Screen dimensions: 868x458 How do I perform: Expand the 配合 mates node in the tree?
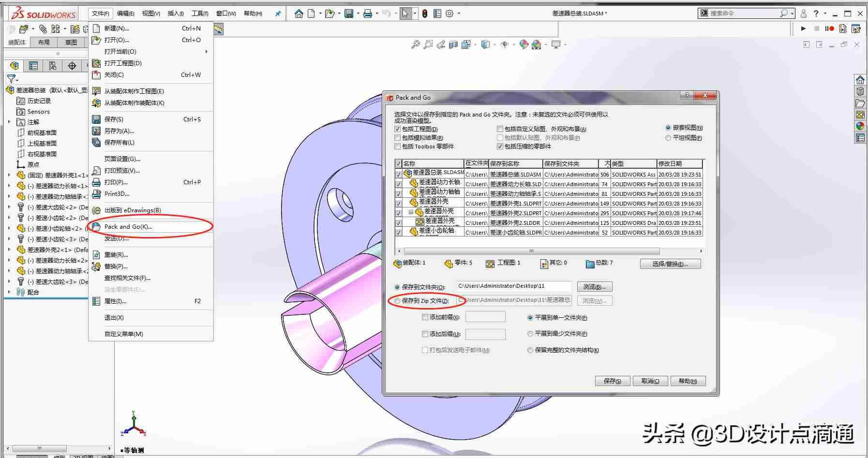(9, 292)
